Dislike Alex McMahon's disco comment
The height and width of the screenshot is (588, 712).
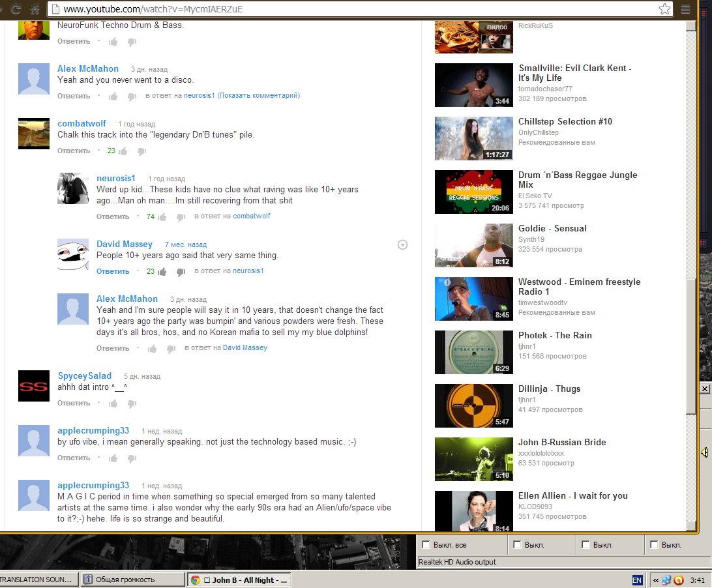132,96
